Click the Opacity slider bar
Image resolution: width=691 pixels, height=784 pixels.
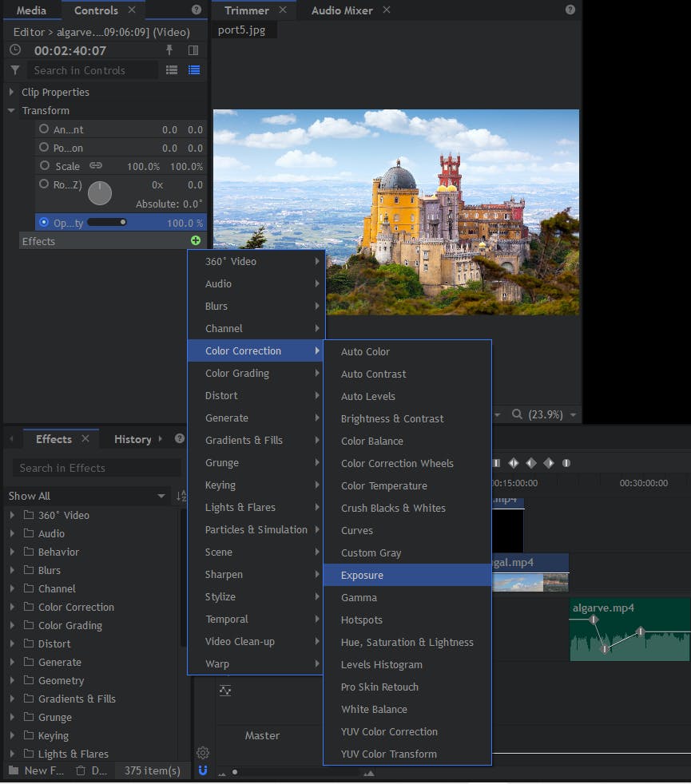(106, 223)
